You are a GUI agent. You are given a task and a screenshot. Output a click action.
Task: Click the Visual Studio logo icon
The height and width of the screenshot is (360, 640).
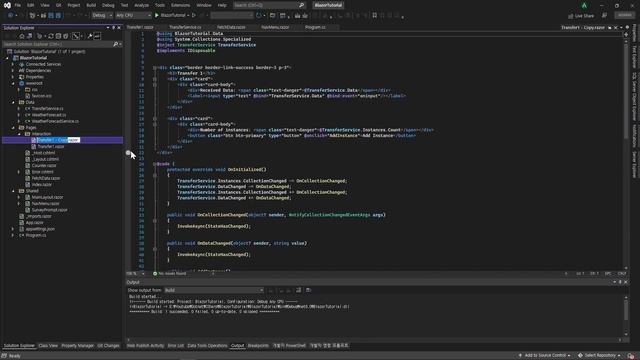point(7,5)
